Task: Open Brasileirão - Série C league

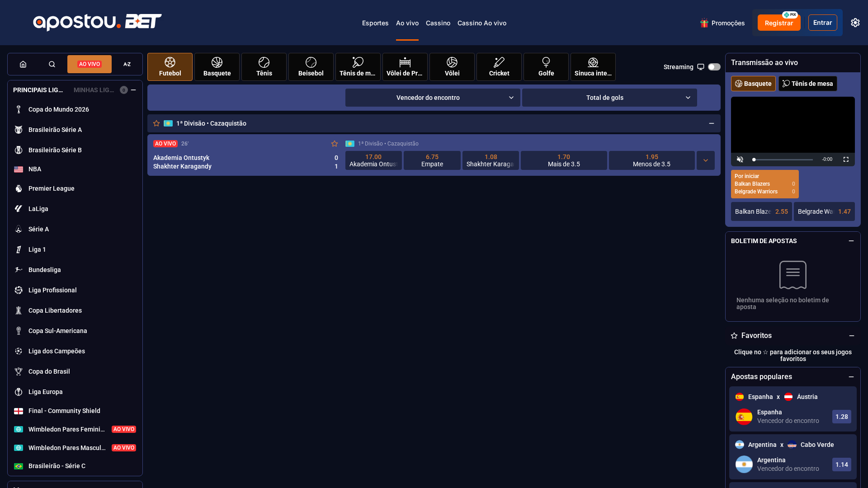Action: (75, 466)
